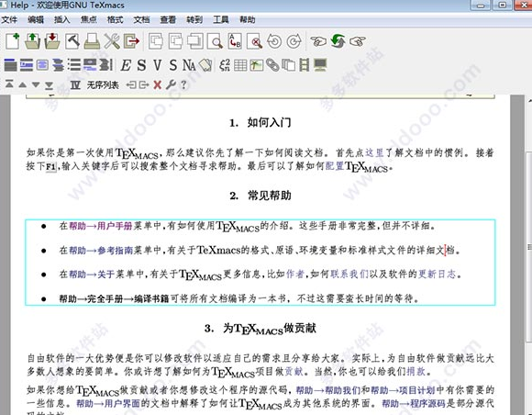This screenshot has height=415, width=532.
Task: Reload with green circular arrows icon
Action: point(338,41)
